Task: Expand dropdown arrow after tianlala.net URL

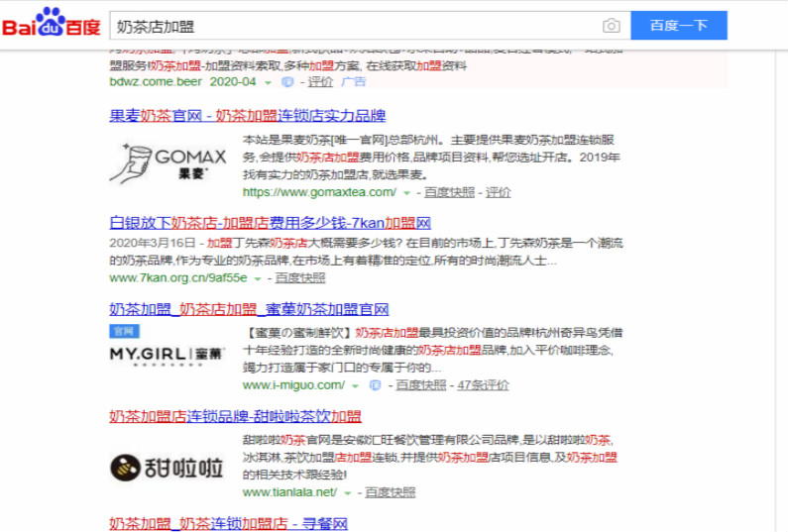Action: click(x=347, y=493)
